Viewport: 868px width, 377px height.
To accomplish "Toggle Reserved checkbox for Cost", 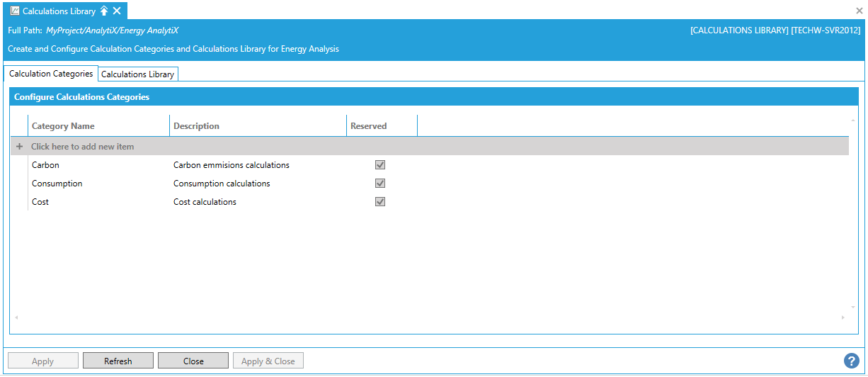I will (x=380, y=202).
